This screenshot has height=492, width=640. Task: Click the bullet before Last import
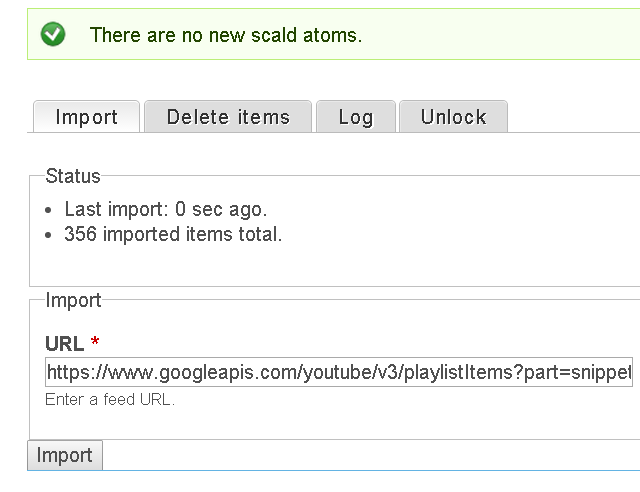click(51, 211)
